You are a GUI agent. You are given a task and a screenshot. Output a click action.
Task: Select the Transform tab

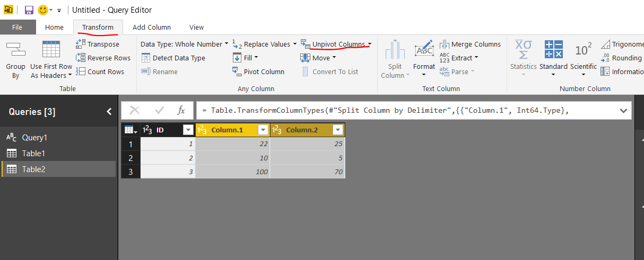click(x=98, y=27)
